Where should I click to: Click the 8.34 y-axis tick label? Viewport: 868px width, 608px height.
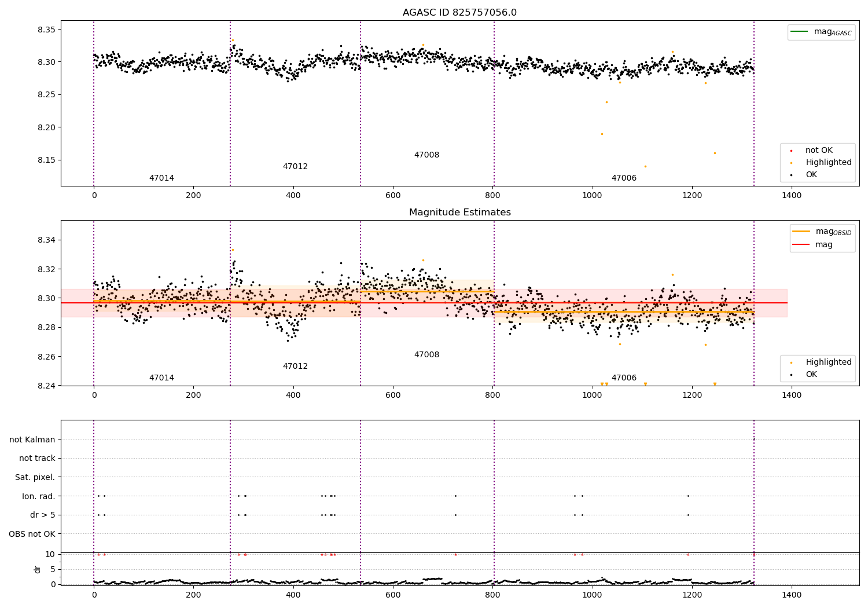click(46, 240)
